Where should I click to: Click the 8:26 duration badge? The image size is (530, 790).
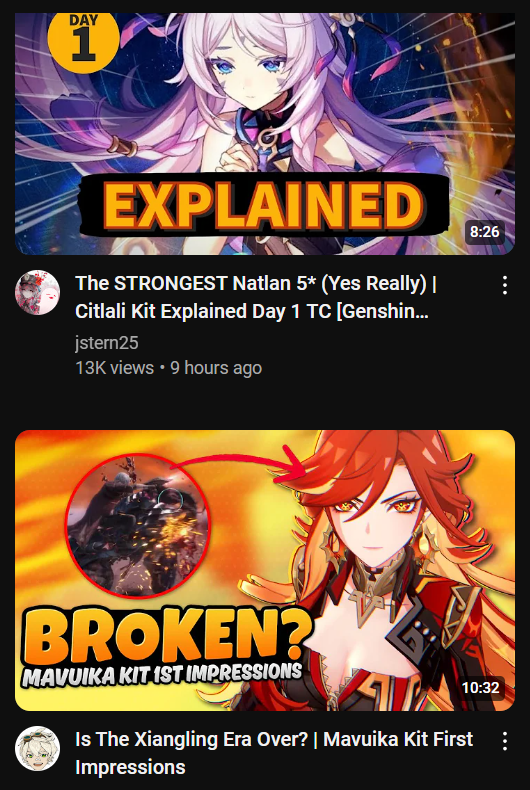point(485,232)
